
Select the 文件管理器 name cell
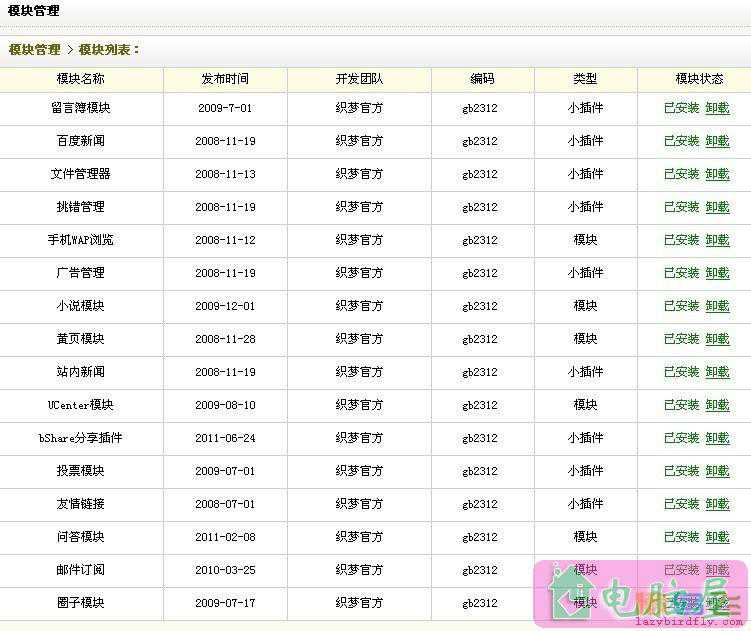click(80, 174)
